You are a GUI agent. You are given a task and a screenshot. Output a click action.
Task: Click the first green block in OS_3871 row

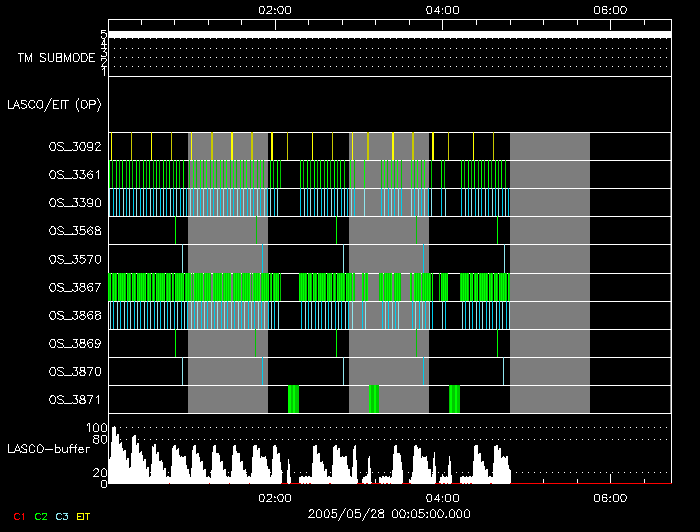tap(293, 399)
